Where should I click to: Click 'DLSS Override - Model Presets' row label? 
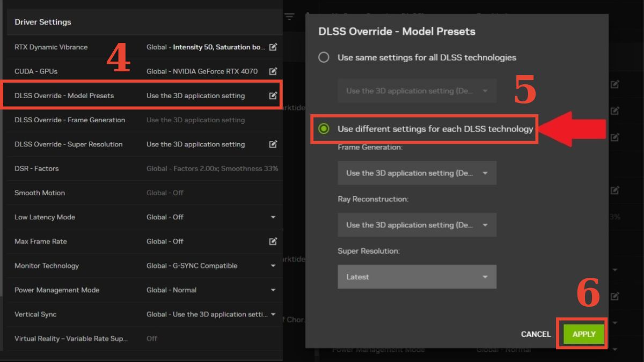[x=64, y=95]
